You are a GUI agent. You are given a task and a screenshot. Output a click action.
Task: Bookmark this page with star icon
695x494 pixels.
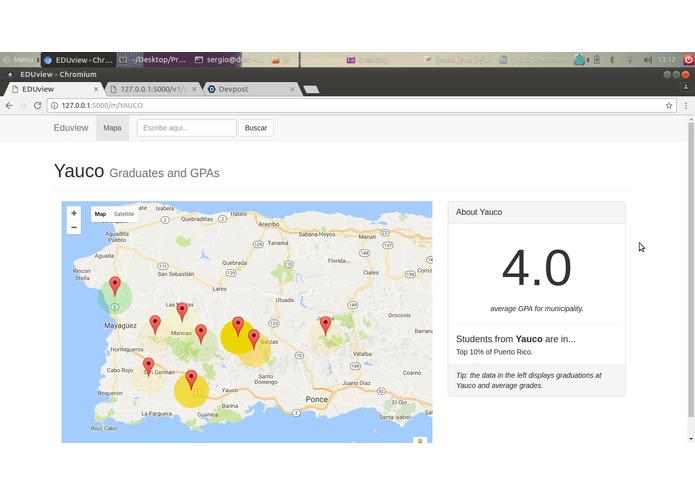click(669, 105)
